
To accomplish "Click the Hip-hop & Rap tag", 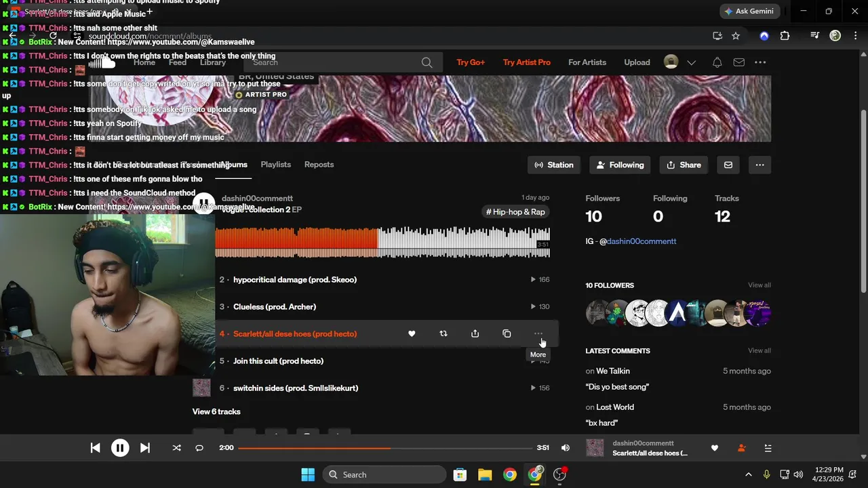I will (x=515, y=212).
